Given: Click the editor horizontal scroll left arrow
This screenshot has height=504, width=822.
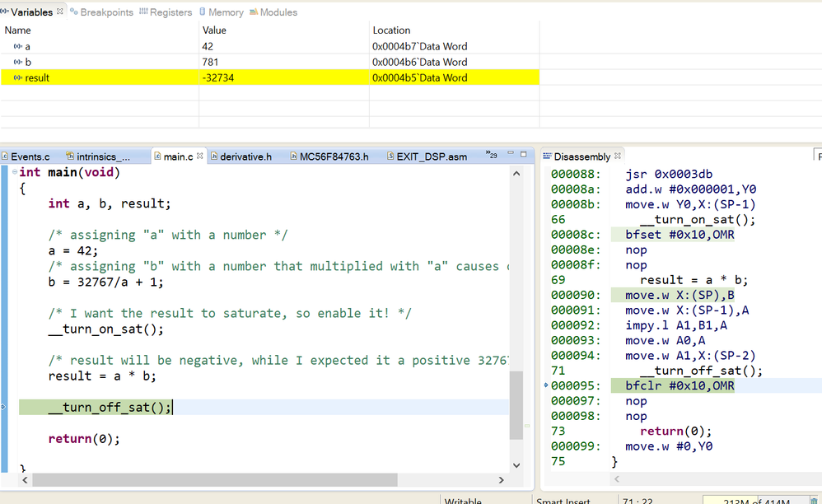Looking at the screenshot, I should [x=25, y=480].
